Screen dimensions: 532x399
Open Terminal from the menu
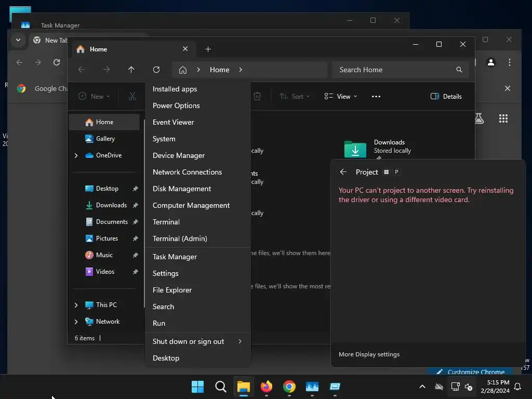198,222
